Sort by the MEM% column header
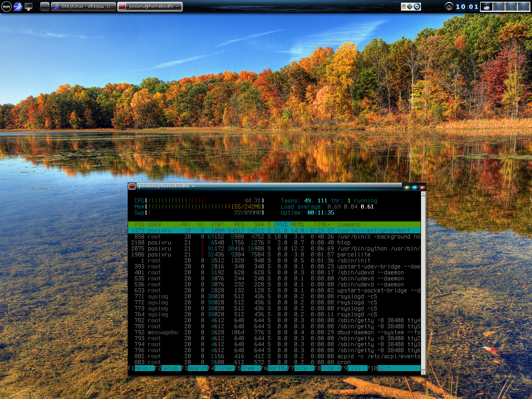The height and width of the screenshot is (399, 532). 298,224
